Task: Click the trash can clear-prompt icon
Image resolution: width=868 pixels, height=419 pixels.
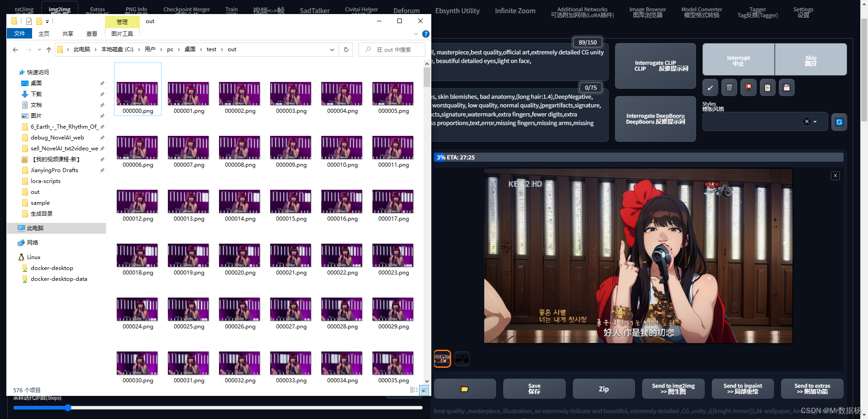Action: pyautogui.click(x=729, y=88)
